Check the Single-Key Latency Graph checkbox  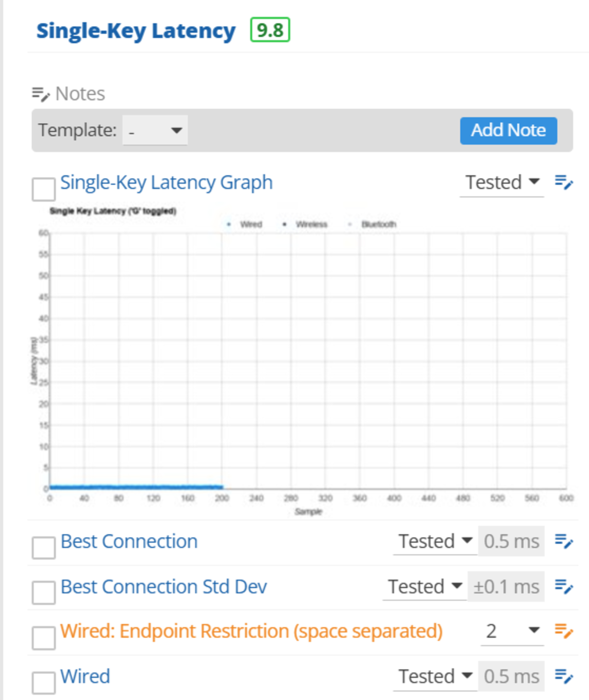(x=44, y=189)
